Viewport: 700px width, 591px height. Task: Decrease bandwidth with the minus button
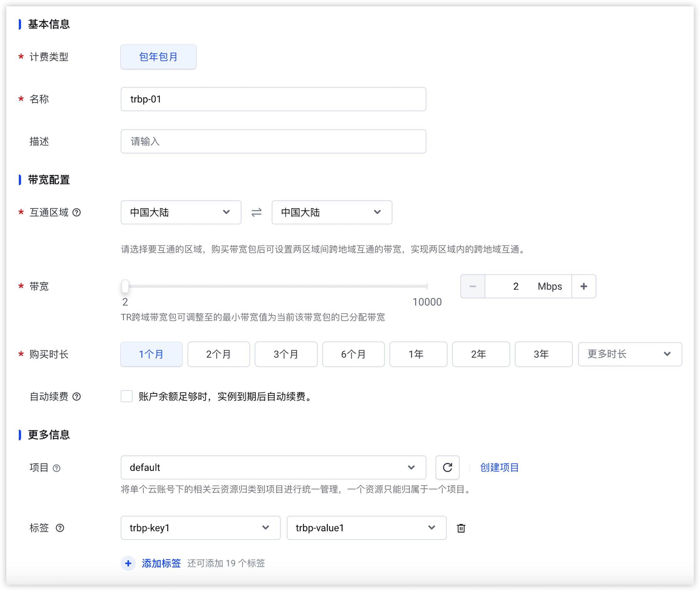[472, 286]
